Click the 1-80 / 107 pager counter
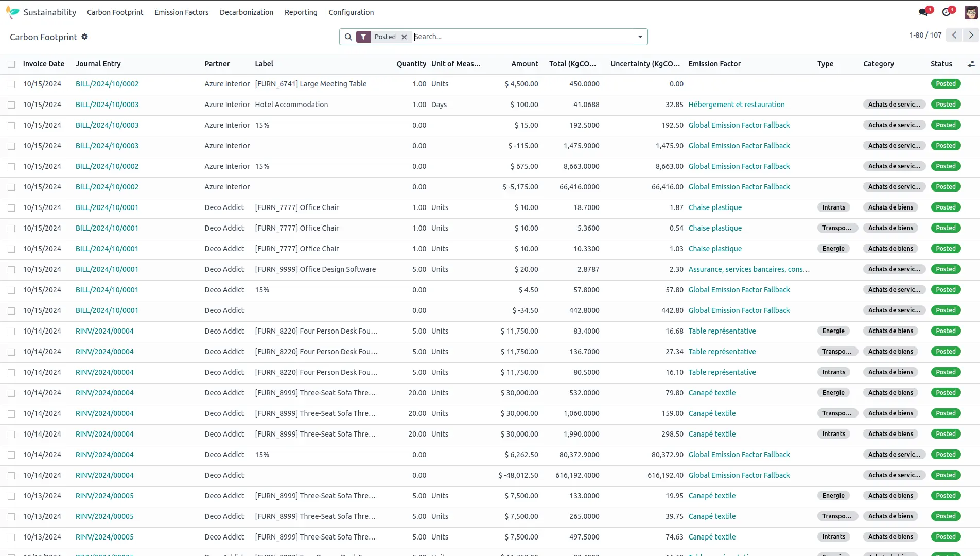Screen dimensions: 980x556 pos(925,35)
